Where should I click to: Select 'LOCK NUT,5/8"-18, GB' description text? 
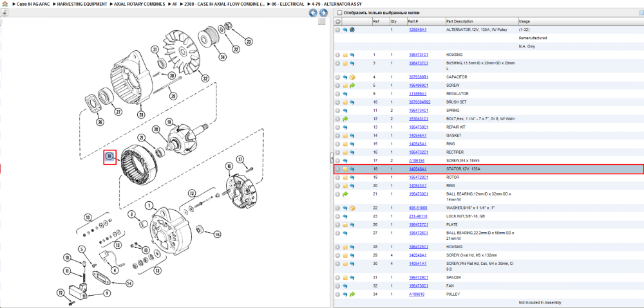[x=466, y=217]
